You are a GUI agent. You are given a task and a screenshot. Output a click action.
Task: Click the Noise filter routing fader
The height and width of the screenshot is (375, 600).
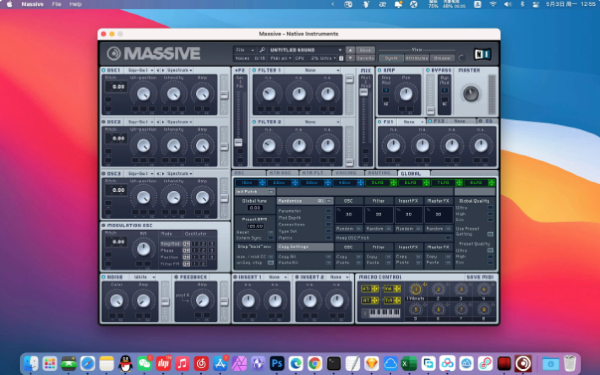point(165,302)
